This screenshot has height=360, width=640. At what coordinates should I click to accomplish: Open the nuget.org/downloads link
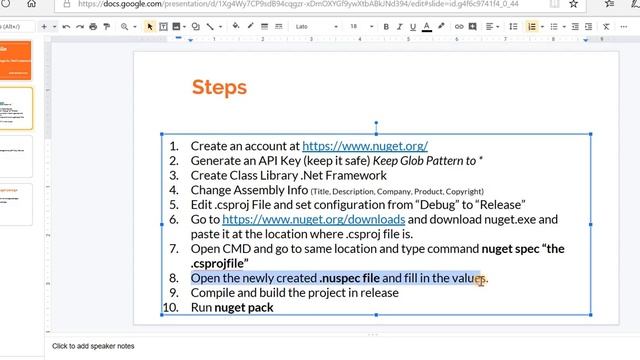(313, 220)
